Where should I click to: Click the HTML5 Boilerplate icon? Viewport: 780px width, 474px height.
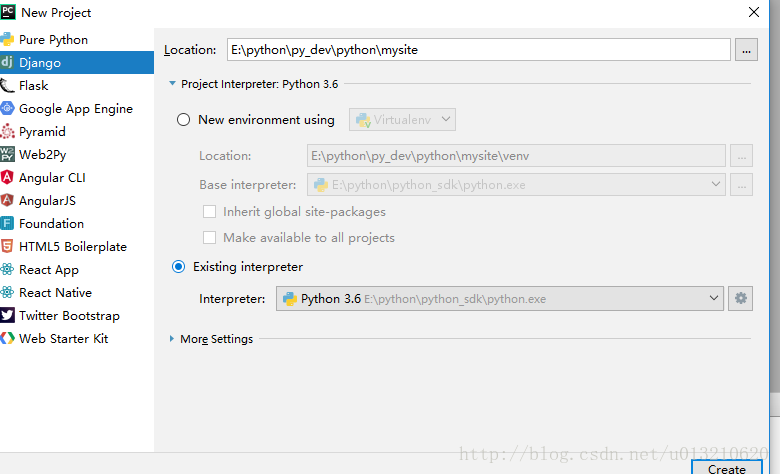(x=7, y=246)
